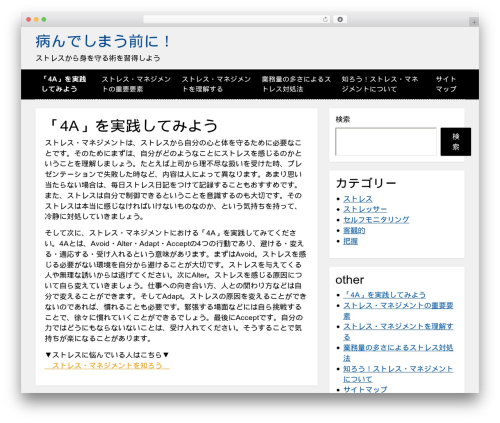Open nav item サイトマップ
This screenshot has width=500, height=423.
point(446,84)
